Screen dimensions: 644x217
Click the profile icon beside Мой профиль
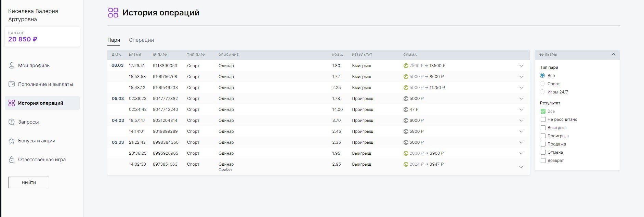(x=12, y=65)
